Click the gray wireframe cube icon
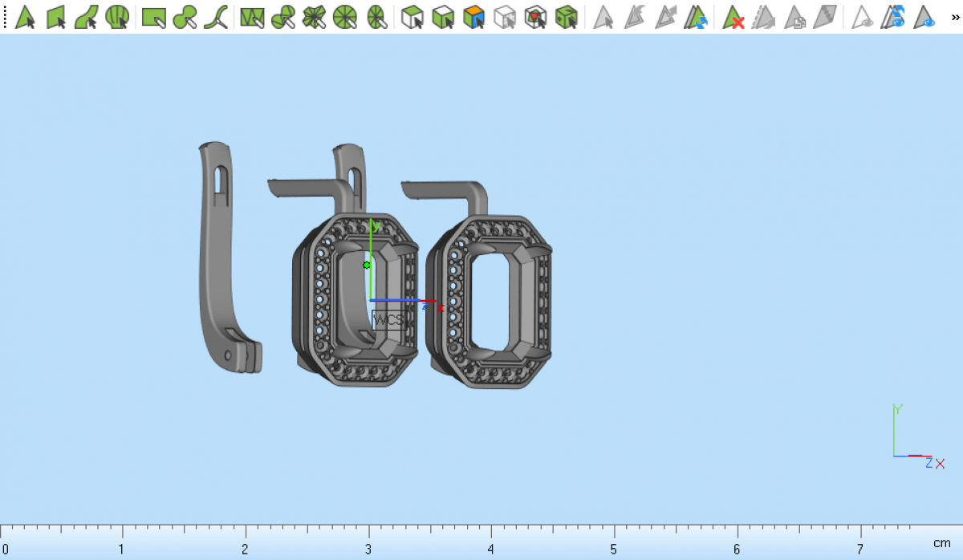The image size is (963, 560). [505, 17]
